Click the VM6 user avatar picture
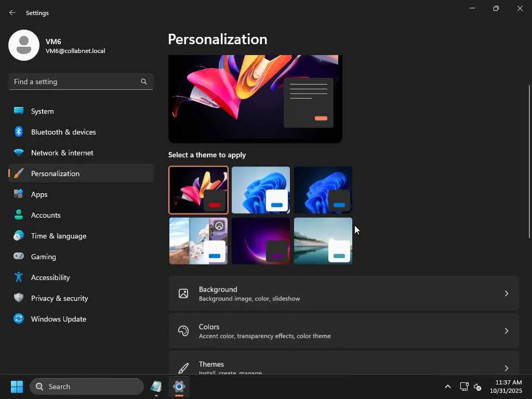The width and height of the screenshot is (532, 399). [x=24, y=45]
